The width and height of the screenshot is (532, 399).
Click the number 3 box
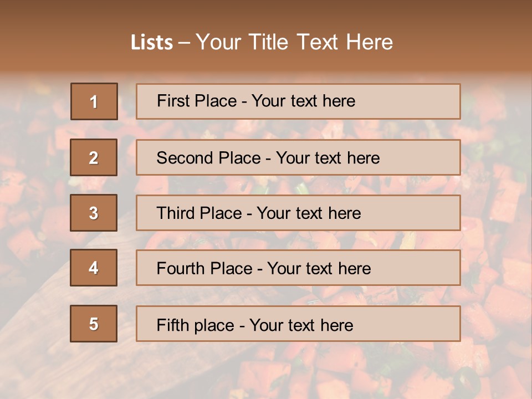click(x=94, y=213)
